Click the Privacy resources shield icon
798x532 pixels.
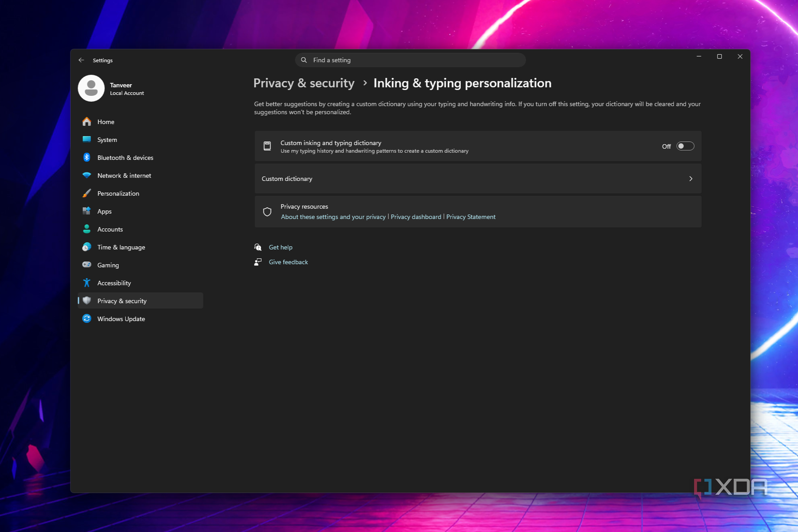tap(267, 212)
